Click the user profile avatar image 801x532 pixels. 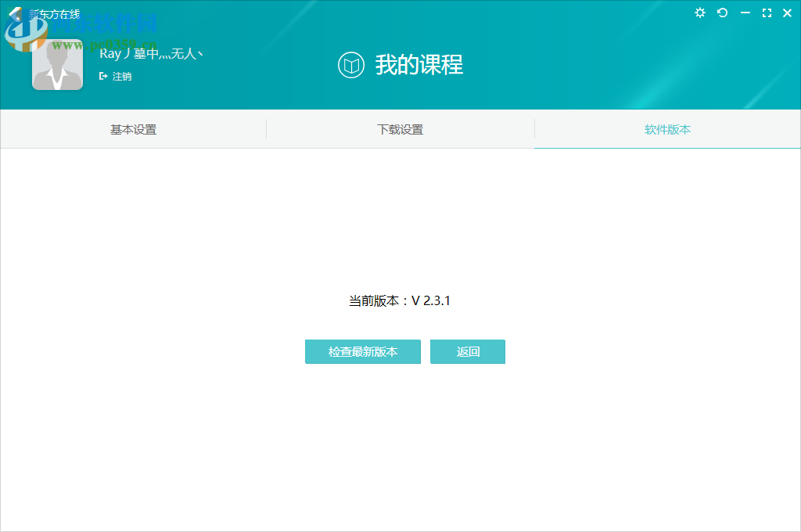click(57, 64)
